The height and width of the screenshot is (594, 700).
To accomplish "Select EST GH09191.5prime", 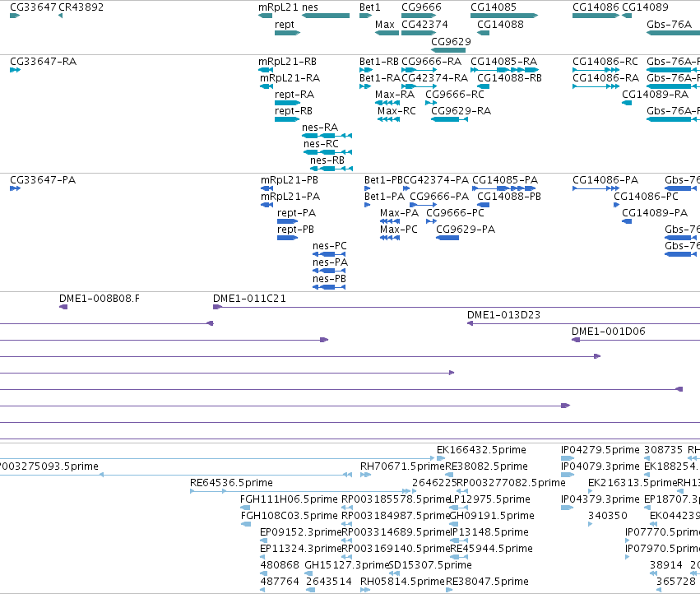I will coord(492,516).
